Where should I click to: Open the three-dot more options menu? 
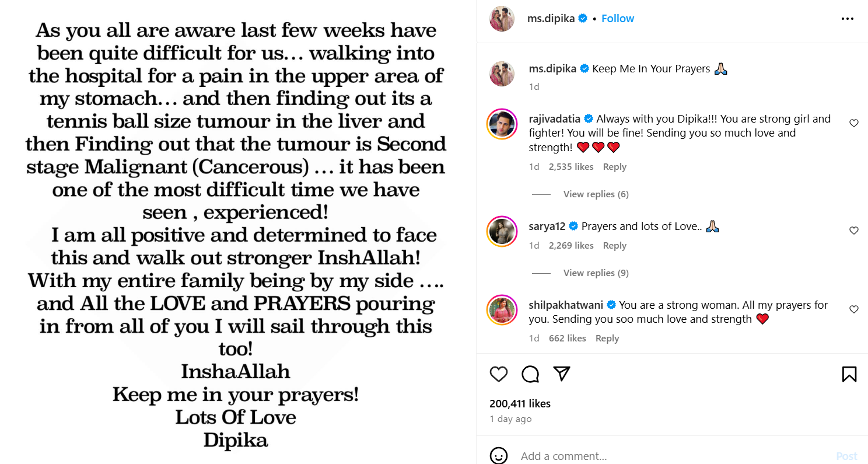coord(848,19)
